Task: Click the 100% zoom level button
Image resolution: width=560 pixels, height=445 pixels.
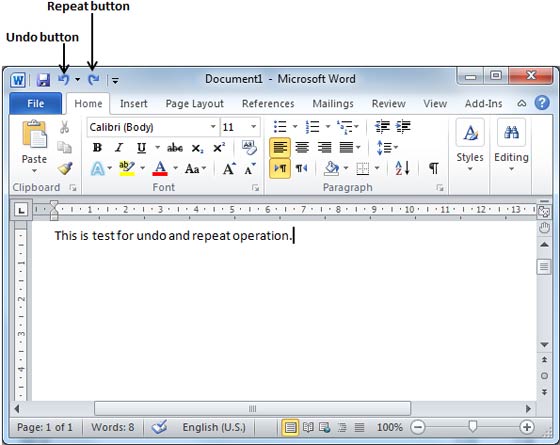Action: click(390, 427)
